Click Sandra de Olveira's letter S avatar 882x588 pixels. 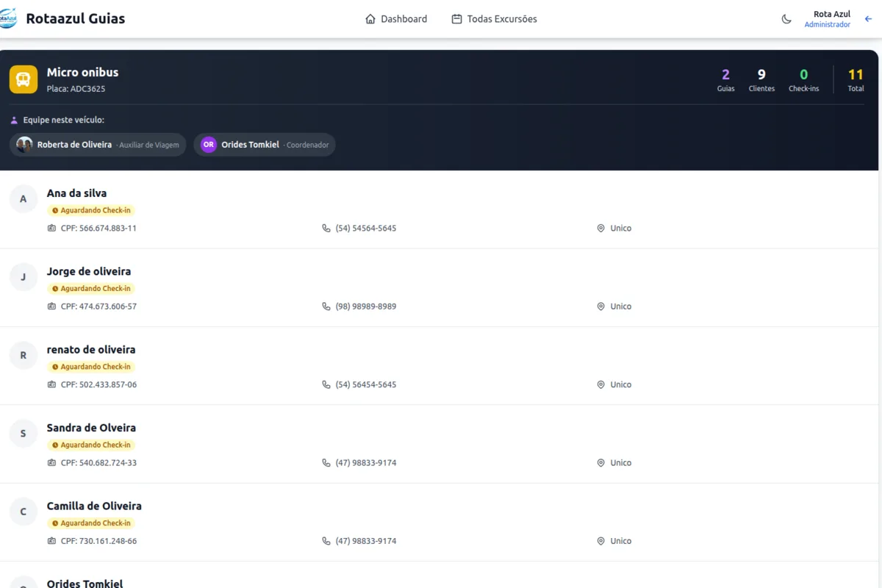[x=24, y=434]
